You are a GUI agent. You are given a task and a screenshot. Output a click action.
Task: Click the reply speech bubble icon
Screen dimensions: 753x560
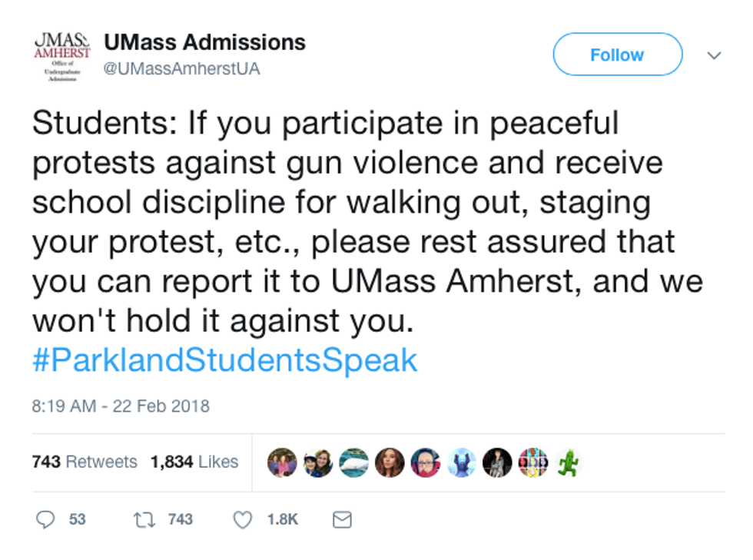coord(46,520)
